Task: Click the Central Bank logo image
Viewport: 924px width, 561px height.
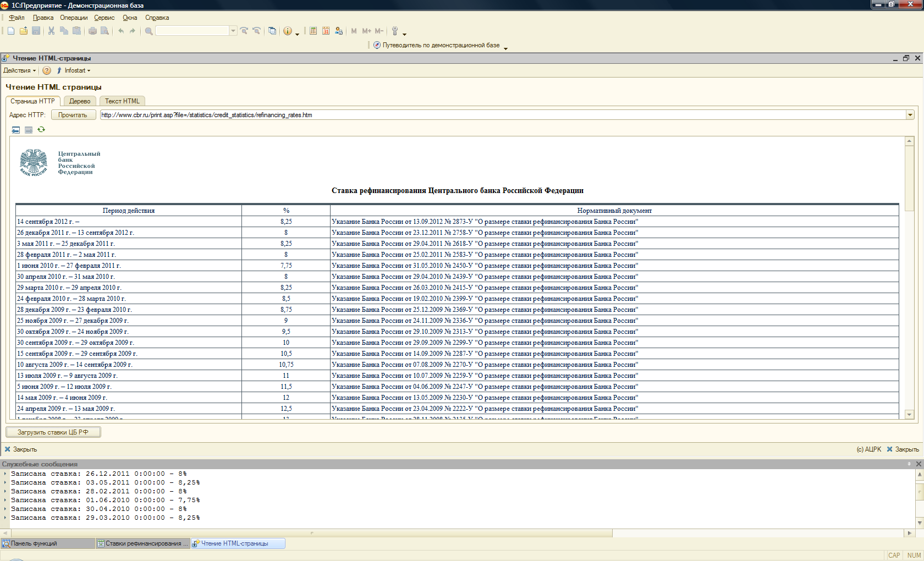Action: click(34, 163)
